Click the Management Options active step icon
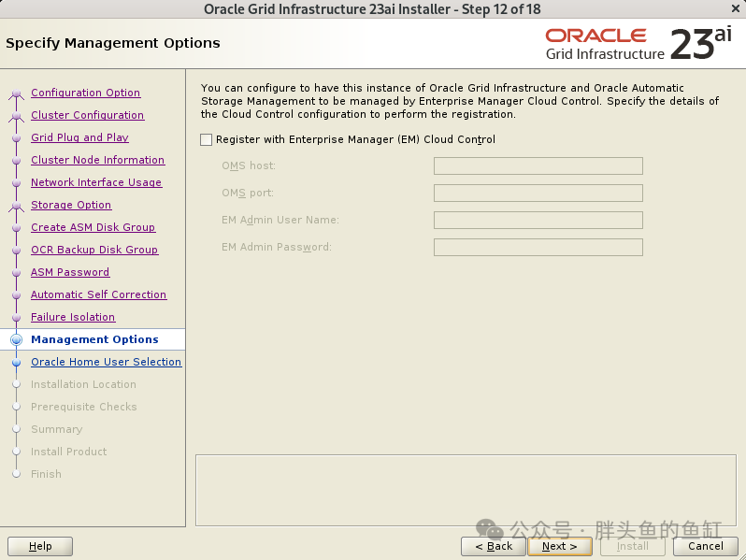Image resolution: width=746 pixels, height=560 pixels. (x=16, y=339)
